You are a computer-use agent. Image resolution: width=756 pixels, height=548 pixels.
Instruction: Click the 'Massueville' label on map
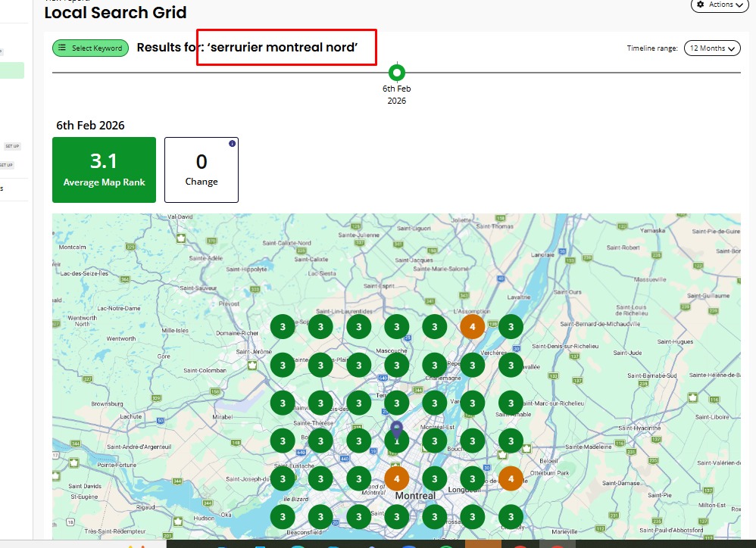coord(650,279)
